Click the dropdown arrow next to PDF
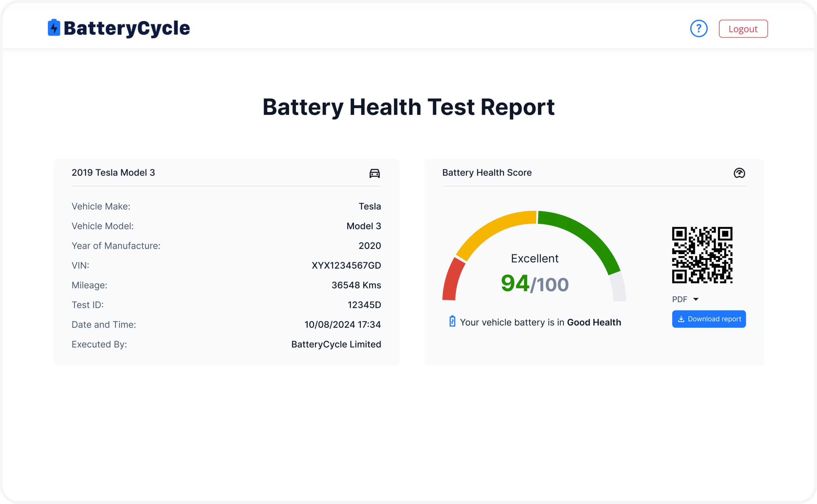Screen dimensions: 817x504 pyautogui.click(x=696, y=299)
